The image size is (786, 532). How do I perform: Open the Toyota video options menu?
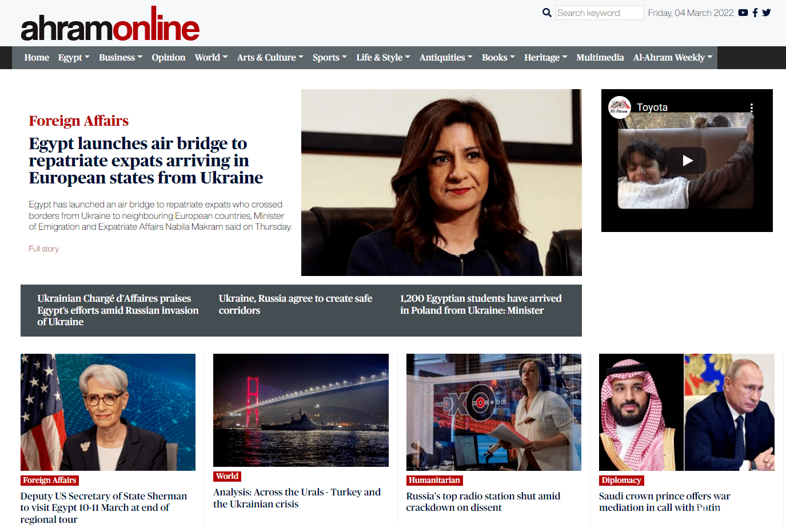[x=752, y=107]
